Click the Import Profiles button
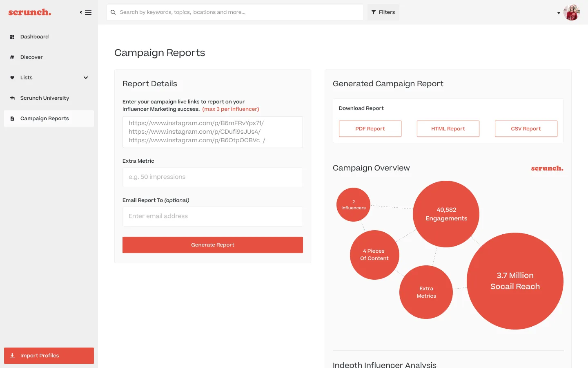Screen dimensions: 588x368 pyautogui.click(x=49, y=356)
